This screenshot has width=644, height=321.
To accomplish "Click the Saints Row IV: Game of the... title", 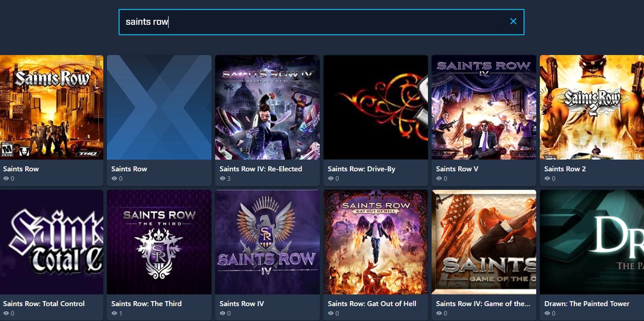I will coord(482,303).
